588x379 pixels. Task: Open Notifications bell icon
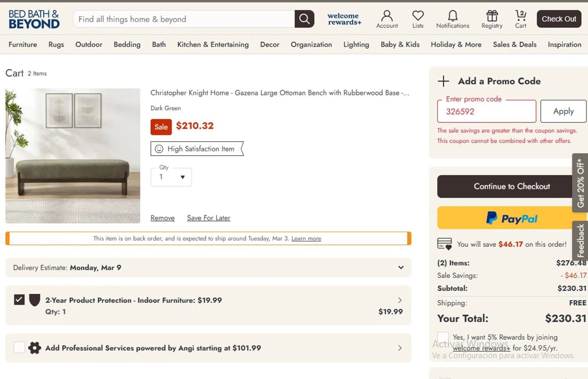click(x=452, y=19)
